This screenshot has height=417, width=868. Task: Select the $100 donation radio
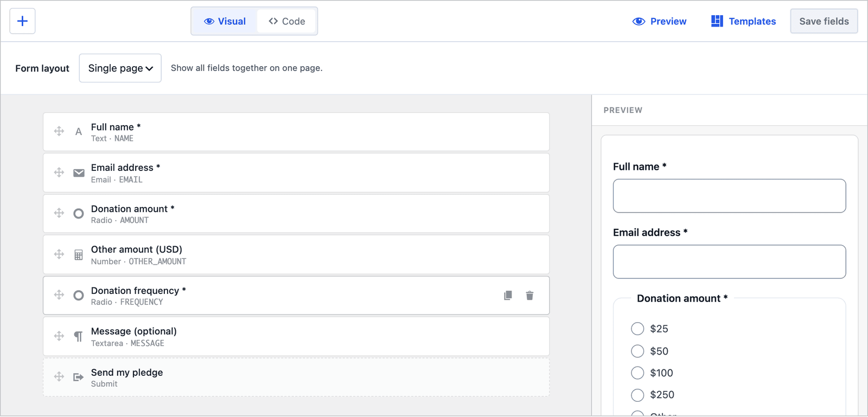click(637, 373)
